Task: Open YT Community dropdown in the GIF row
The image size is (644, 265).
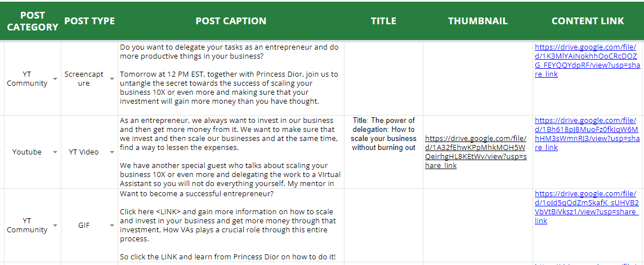Action: point(55,226)
